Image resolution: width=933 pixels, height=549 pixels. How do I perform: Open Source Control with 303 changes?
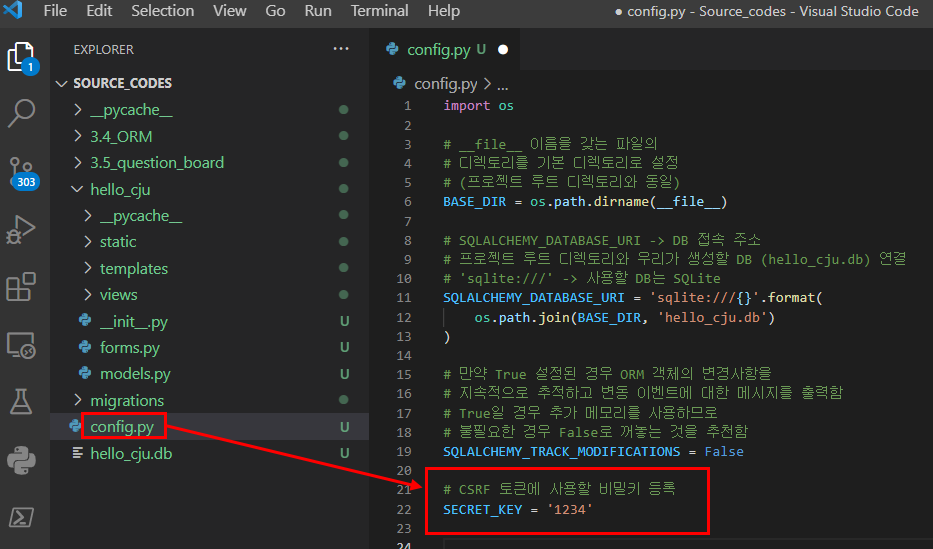click(x=23, y=174)
